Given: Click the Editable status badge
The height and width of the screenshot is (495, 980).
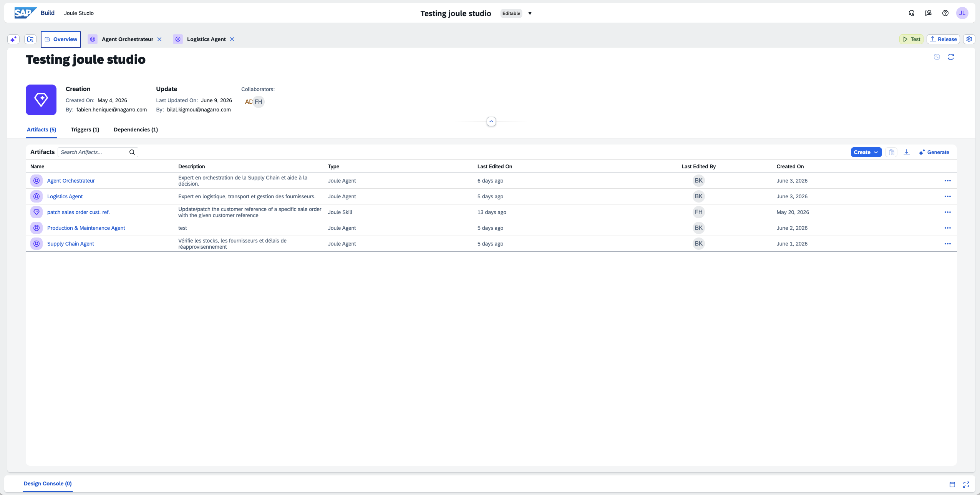Looking at the screenshot, I should pyautogui.click(x=511, y=13).
